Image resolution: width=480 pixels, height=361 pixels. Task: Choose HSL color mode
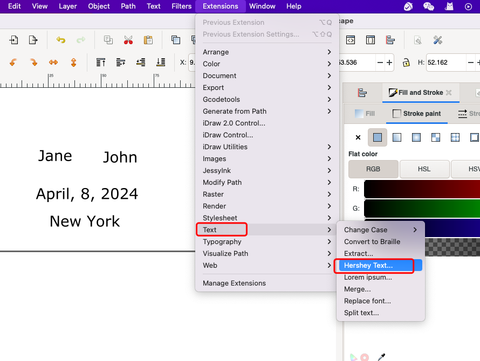pyautogui.click(x=424, y=169)
